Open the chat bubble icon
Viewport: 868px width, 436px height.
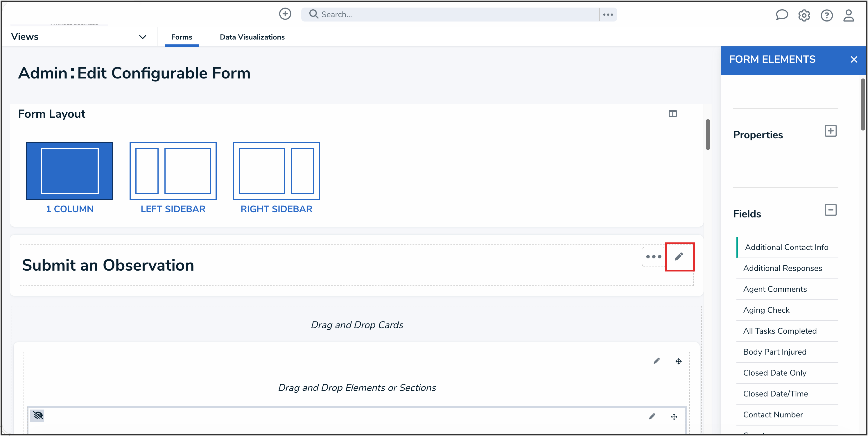(x=781, y=15)
